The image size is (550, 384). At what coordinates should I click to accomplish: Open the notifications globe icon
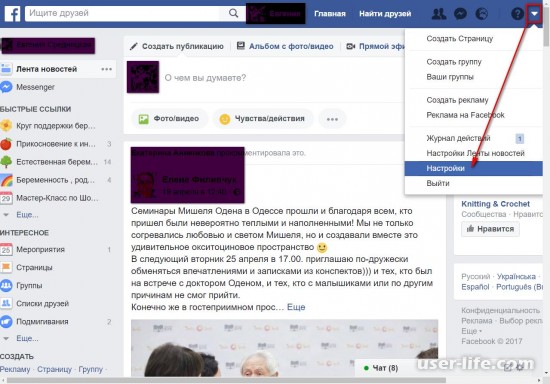tap(481, 14)
